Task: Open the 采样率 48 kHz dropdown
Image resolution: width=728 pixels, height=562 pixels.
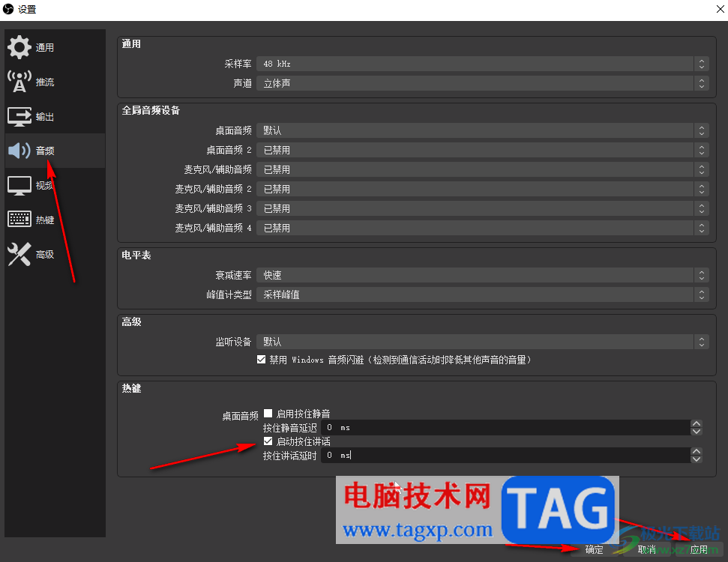Action: pyautogui.click(x=482, y=64)
